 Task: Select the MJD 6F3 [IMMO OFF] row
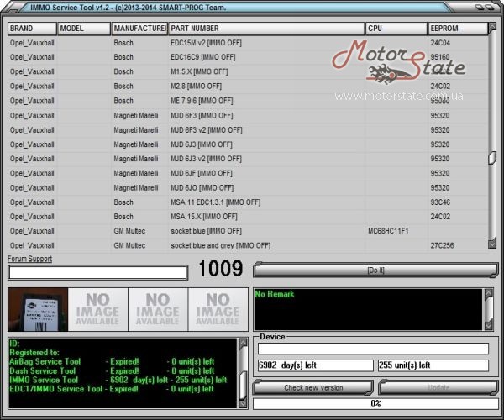pos(247,115)
